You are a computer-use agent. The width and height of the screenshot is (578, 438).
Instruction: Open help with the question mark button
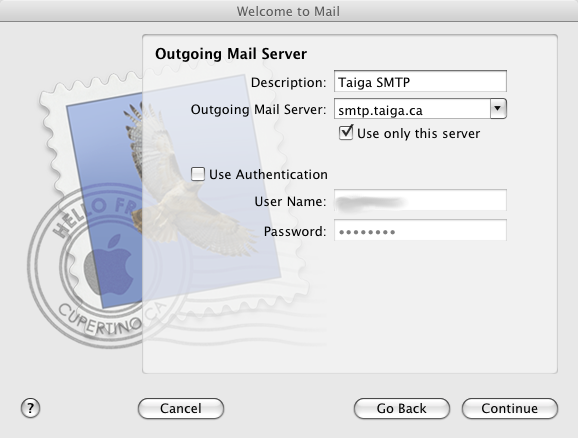30,408
